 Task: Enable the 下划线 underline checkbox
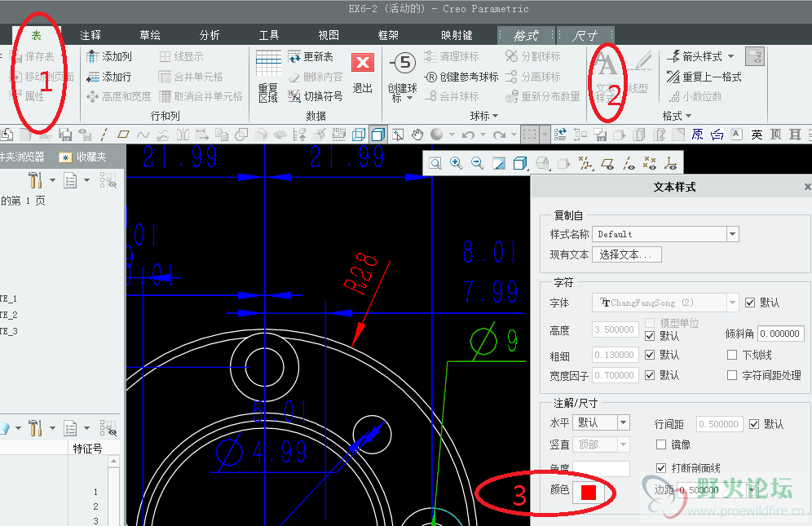click(732, 355)
